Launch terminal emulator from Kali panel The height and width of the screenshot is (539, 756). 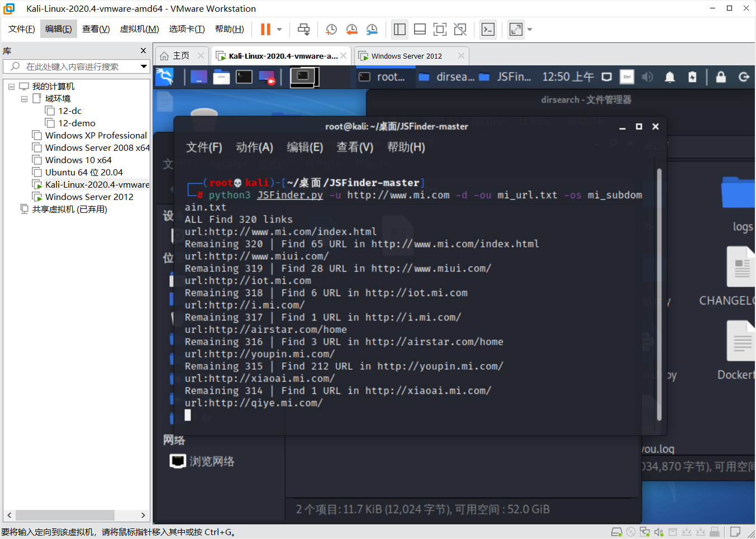[x=244, y=77]
